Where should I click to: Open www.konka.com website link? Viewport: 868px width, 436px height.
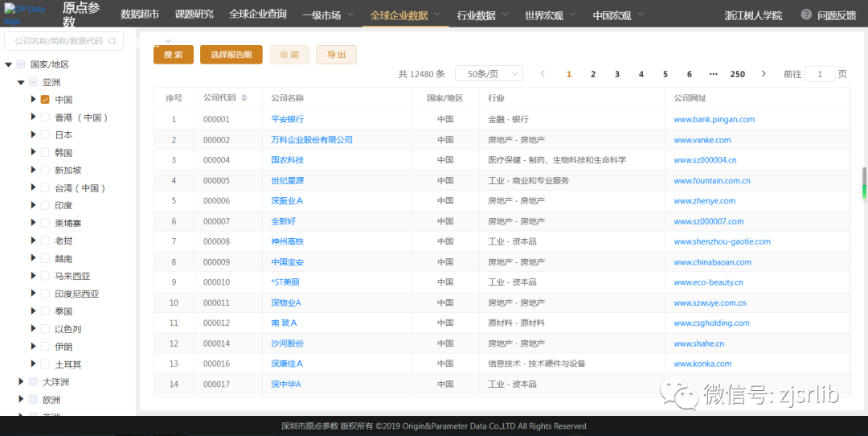pos(702,364)
